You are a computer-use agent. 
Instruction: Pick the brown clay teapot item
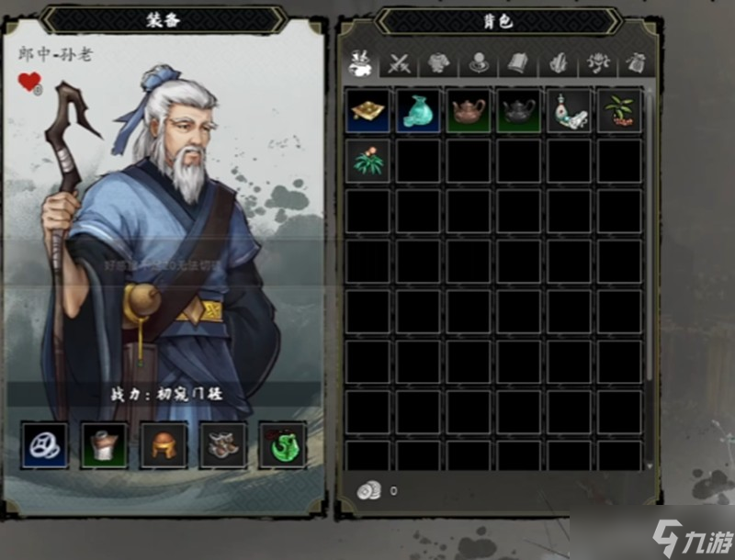469,110
